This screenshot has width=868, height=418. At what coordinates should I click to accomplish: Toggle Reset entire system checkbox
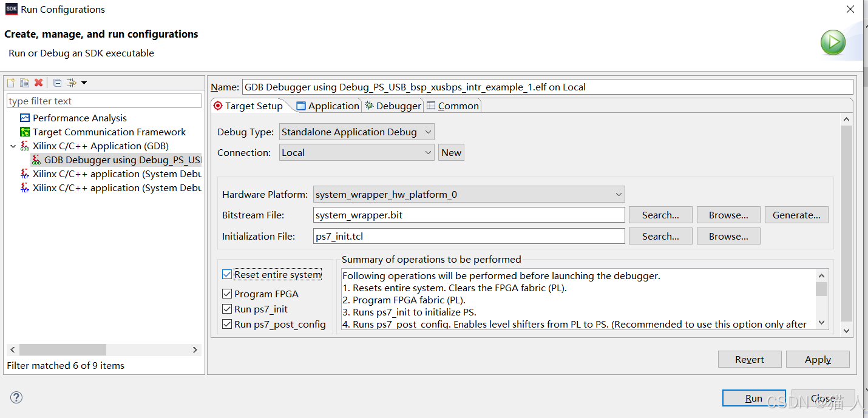(x=227, y=274)
